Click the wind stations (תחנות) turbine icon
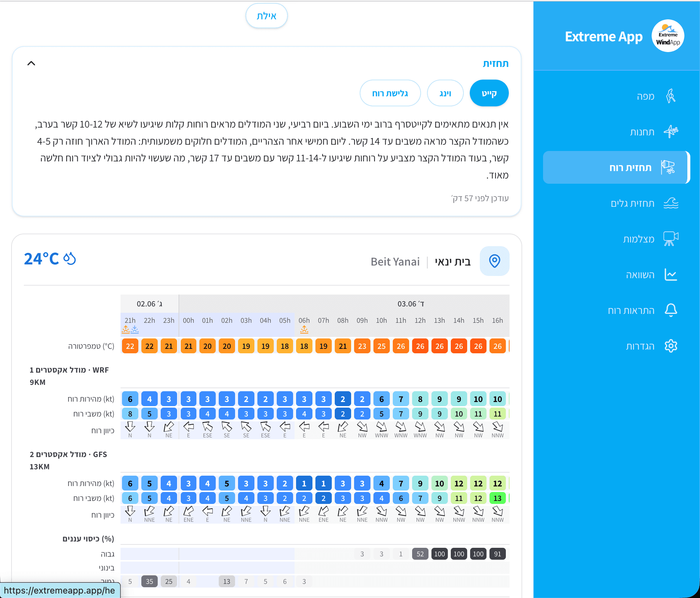This screenshot has height=598, width=700. point(671,132)
